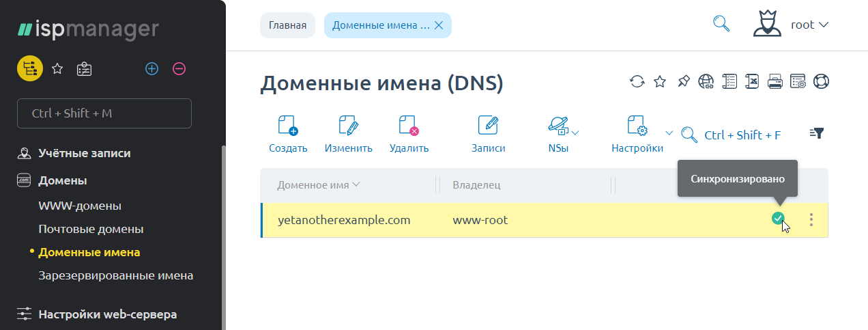Sort by Доменное имя column

pyautogui.click(x=319, y=185)
